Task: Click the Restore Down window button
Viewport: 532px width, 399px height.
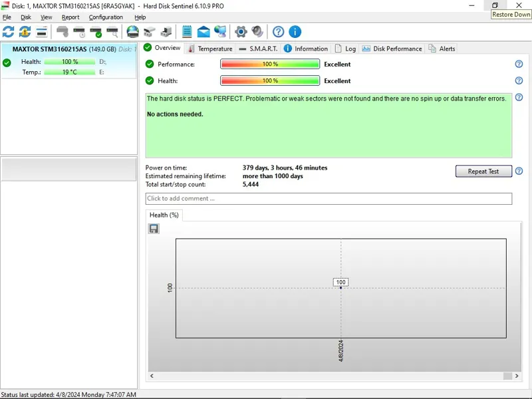Action: click(x=495, y=5)
